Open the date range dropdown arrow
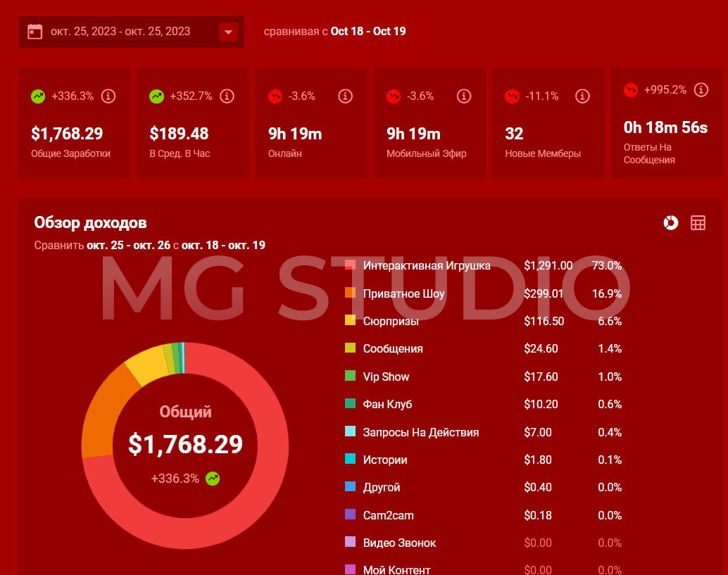 pos(228,32)
